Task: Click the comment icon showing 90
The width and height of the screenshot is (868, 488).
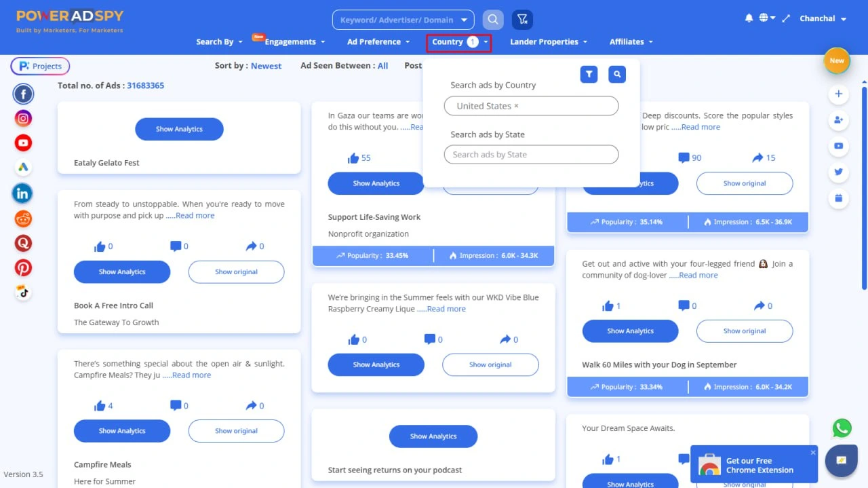Action: point(684,157)
